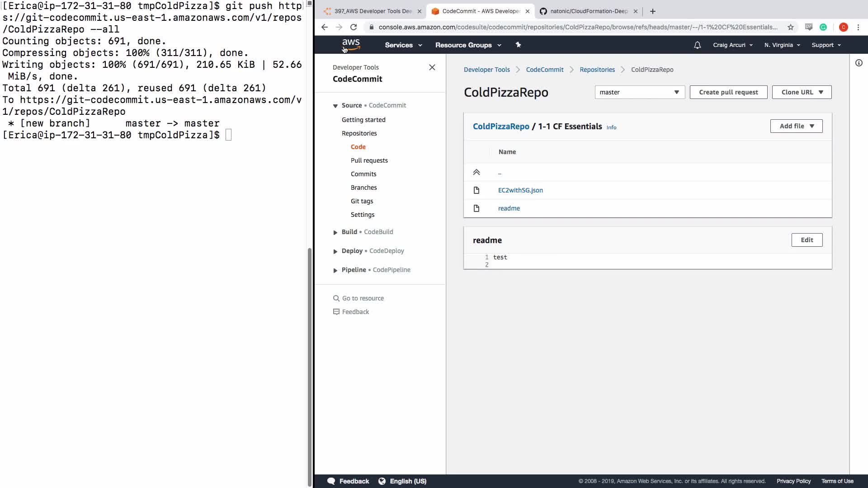
Task: Expand the Build CodeBuild section
Action: tap(335, 232)
